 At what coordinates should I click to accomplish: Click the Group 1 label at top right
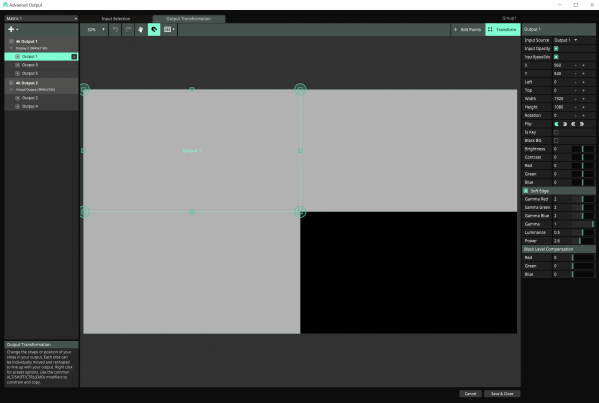click(509, 18)
